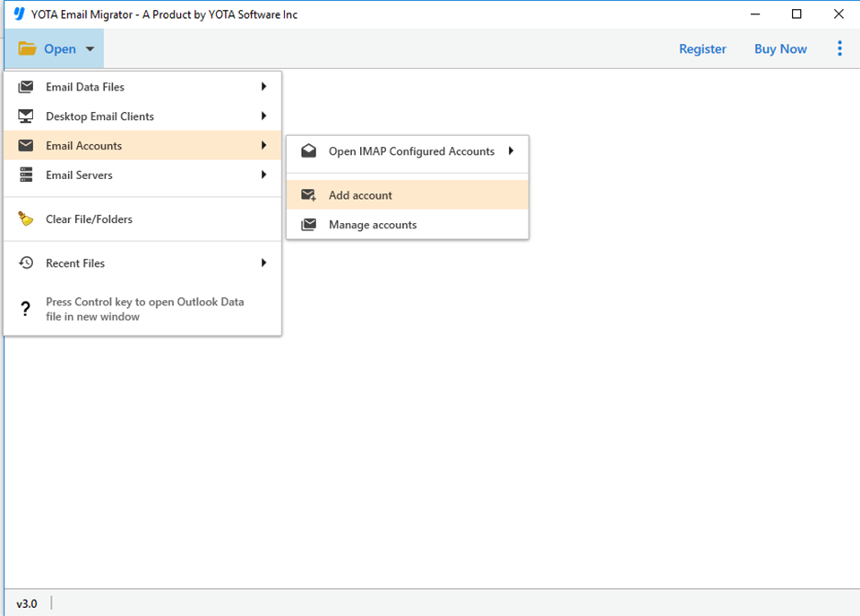860x616 pixels.
Task: Click the question mark help icon
Action: (x=25, y=309)
